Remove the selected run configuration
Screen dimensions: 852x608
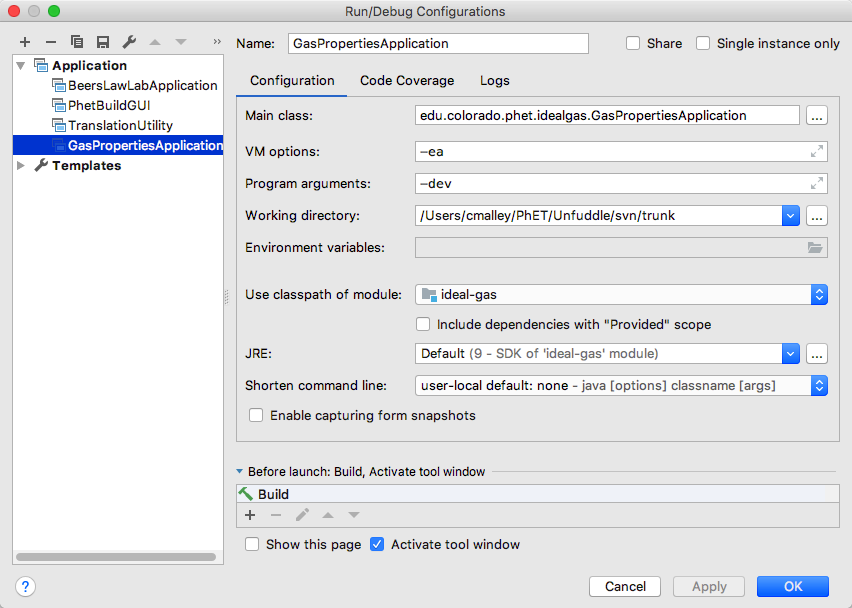pos(50,42)
